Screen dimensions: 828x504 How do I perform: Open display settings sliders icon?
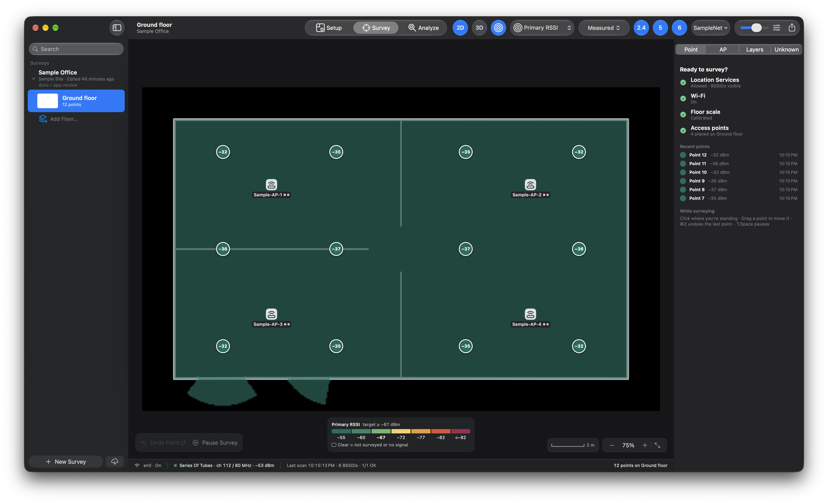click(x=777, y=27)
